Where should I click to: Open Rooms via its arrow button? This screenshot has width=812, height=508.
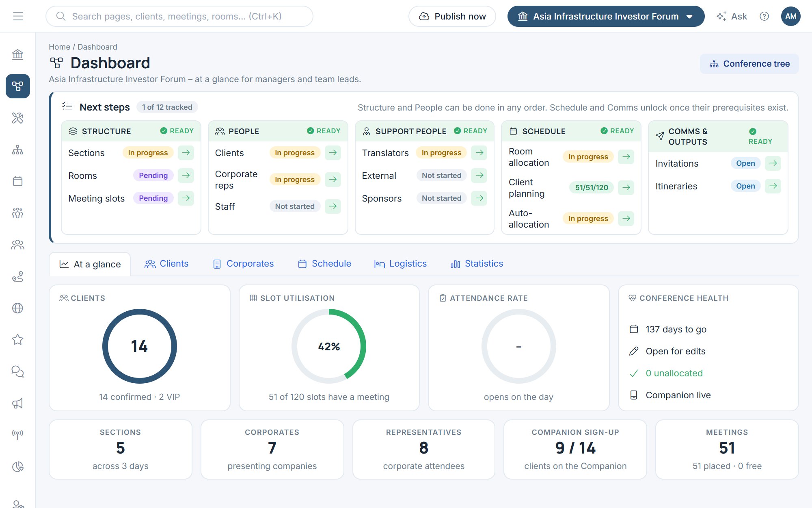pos(186,176)
